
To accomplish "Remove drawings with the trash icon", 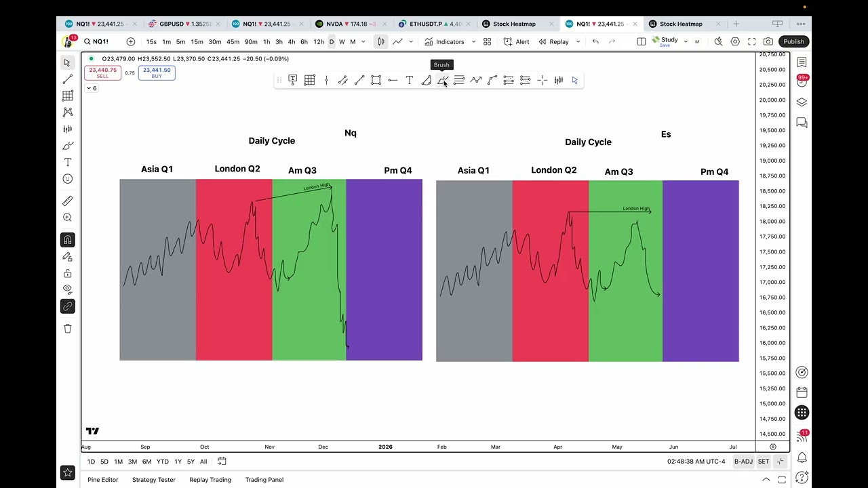I will coord(67,329).
